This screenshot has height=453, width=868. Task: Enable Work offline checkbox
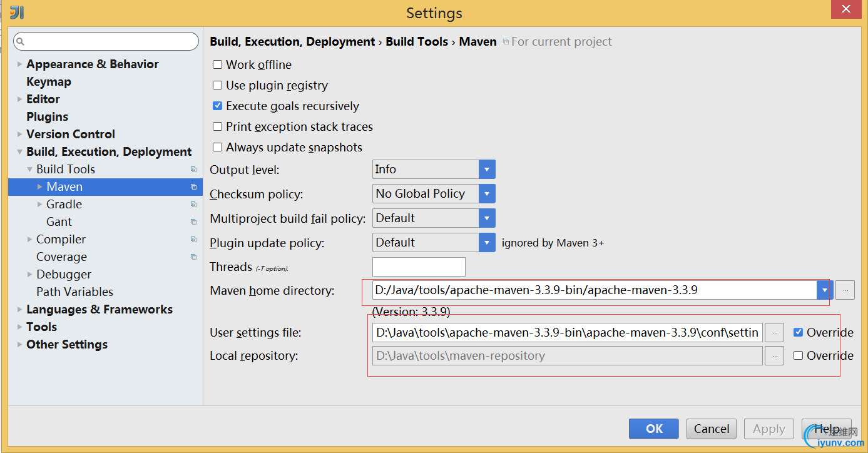pyautogui.click(x=217, y=64)
